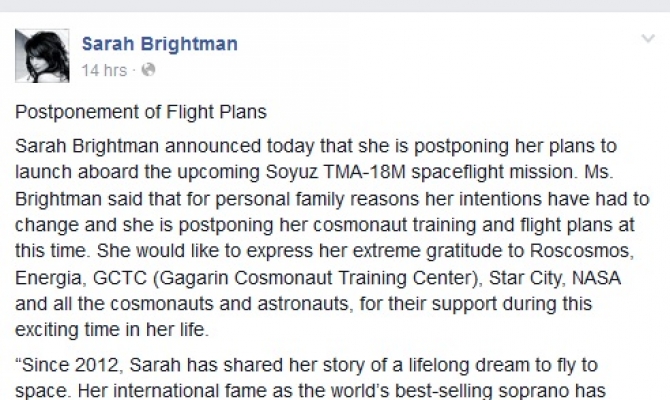Open the Sarah Brightman page name link
670x400 pixels.
(x=159, y=45)
